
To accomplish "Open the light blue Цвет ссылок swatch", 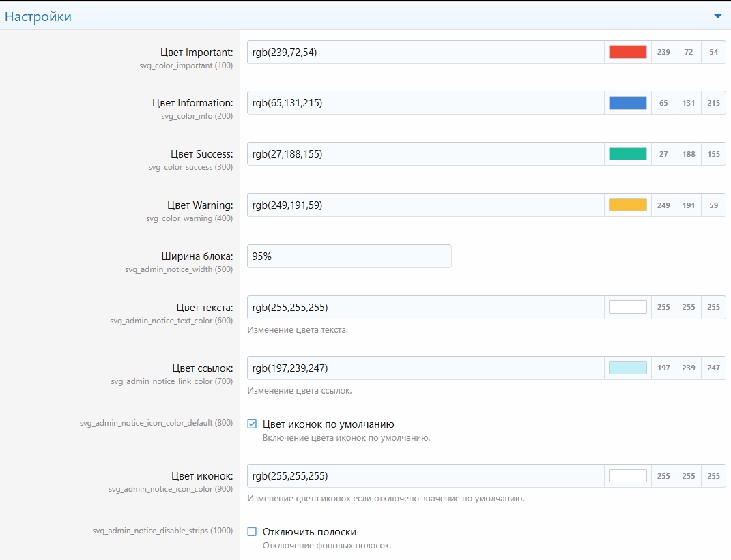I will click(x=627, y=368).
